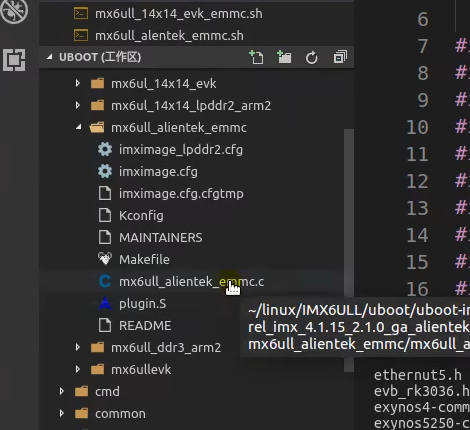This screenshot has height=430, width=470.
Task: Click folder icon of mx6ul_14x14_evk
Action: (x=97, y=83)
